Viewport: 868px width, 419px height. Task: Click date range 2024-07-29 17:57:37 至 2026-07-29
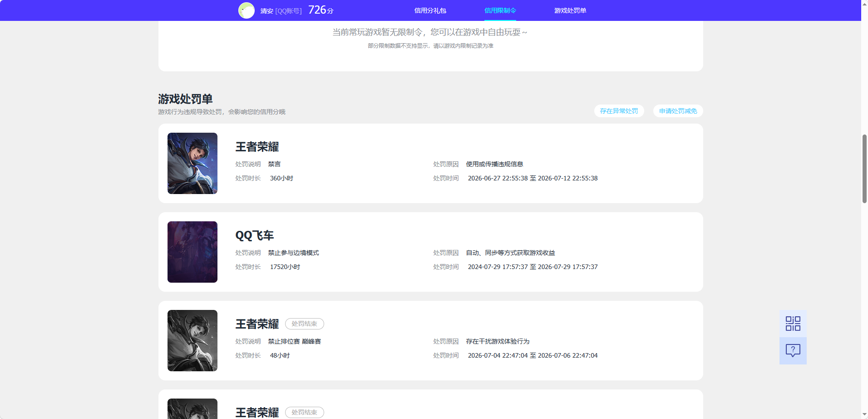(533, 267)
